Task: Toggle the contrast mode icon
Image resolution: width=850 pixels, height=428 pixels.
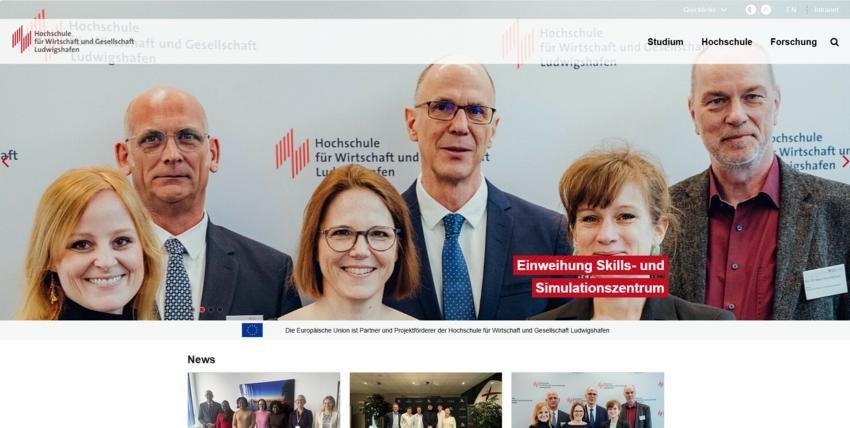Action: [751, 10]
